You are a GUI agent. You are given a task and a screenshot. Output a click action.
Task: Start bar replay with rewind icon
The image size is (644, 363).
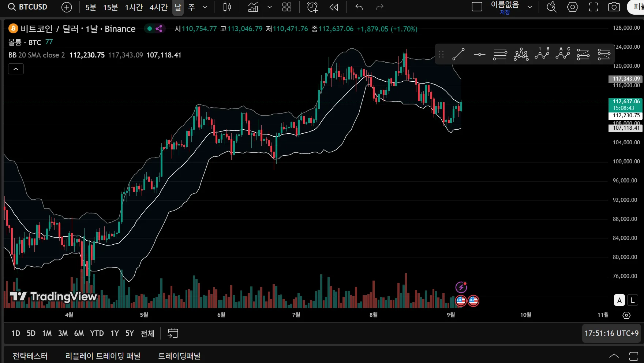pos(334,7)
